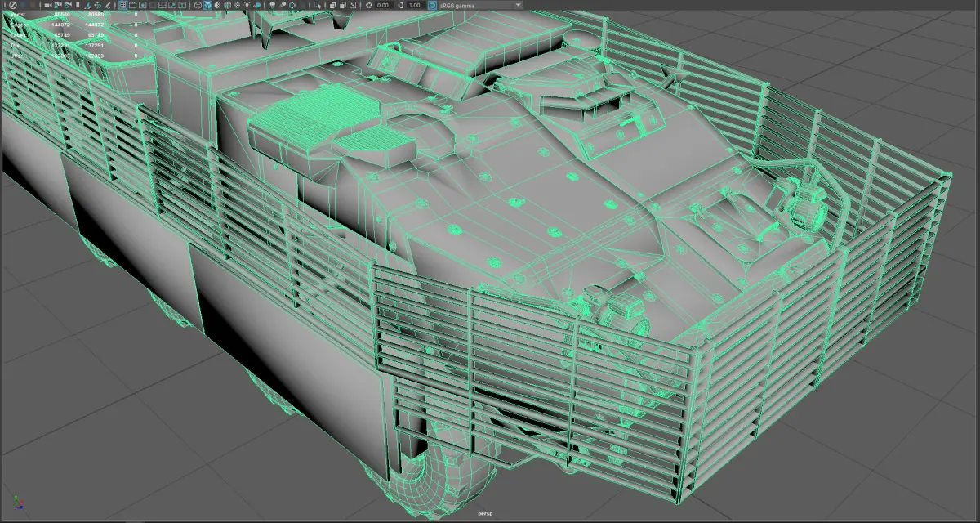Open the sRGB gamma dropdown

tap(480, 5)
